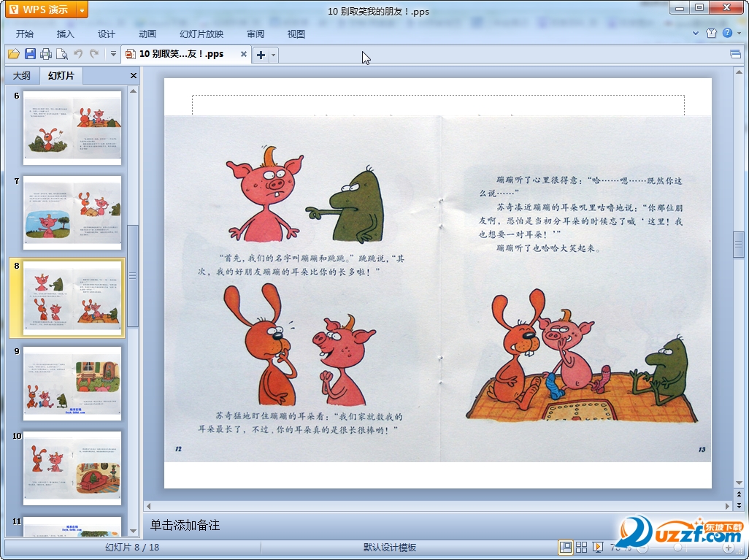The height and width of the screenshot is (560, 749).
Task: Open the 审阅 ribbon tab
Action: click(x=256, y=34)
